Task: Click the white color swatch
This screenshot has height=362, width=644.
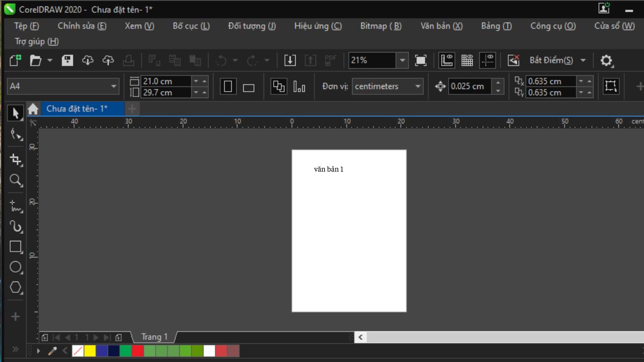Action: click(x=209, y=351)
